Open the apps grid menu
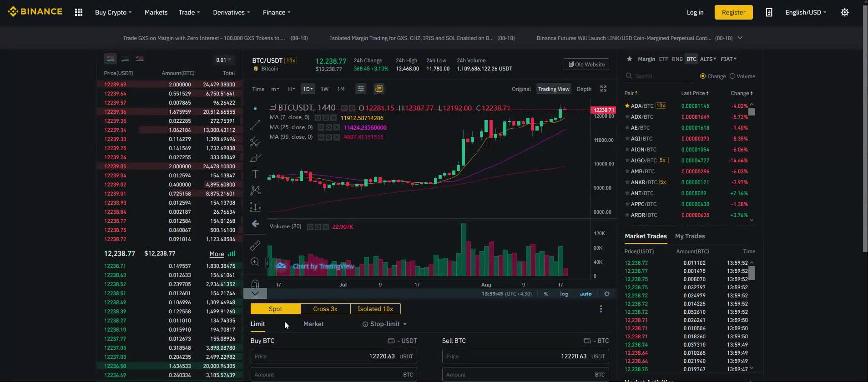Viewport: 868px width, 382px height. [x=79, y=12]
